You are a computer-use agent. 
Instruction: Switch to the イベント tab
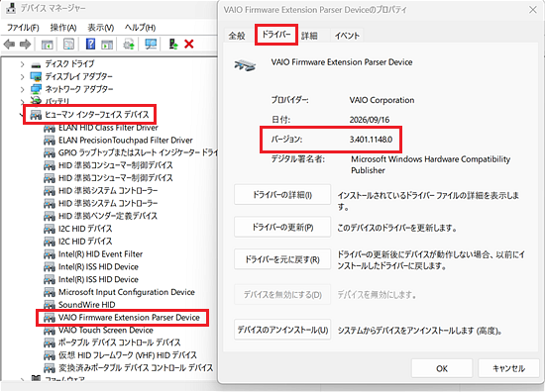pos(347,36)
